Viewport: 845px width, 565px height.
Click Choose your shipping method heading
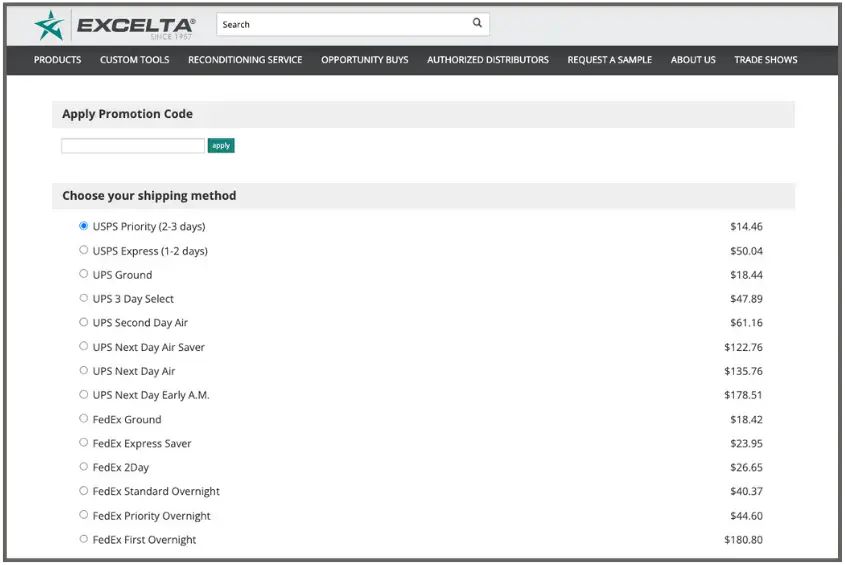pos(149,196)
